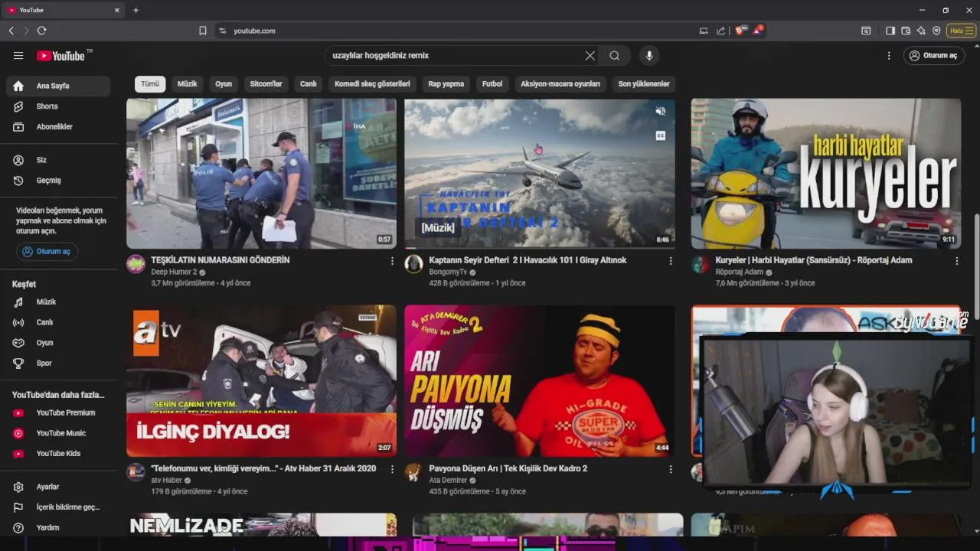
Task: Open Canlı in the sidebar
Action: (58, 323)
